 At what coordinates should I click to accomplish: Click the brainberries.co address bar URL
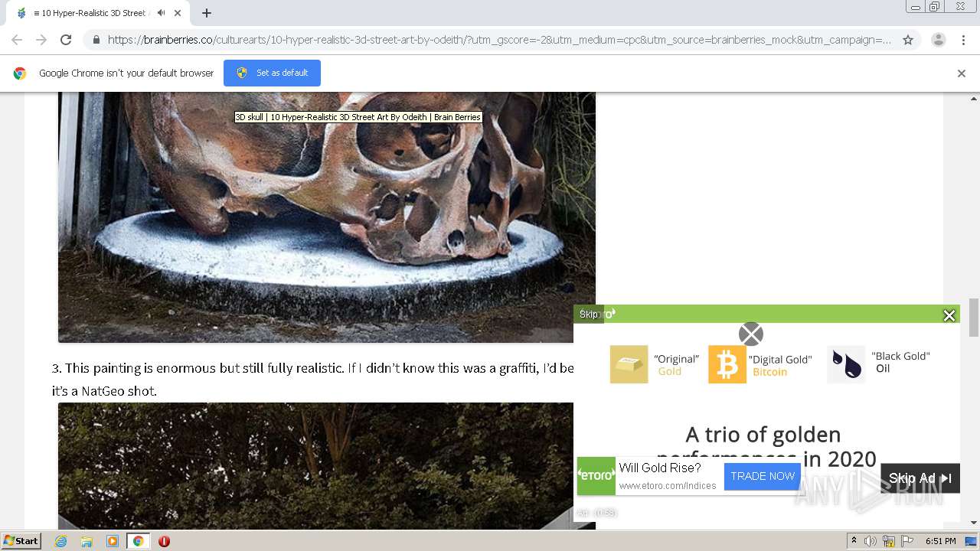[499, 40]
